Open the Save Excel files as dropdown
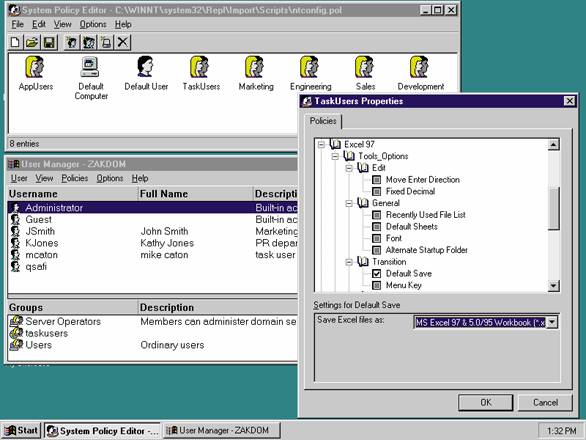This screenshot has height=440, width=586. (553, 322)
